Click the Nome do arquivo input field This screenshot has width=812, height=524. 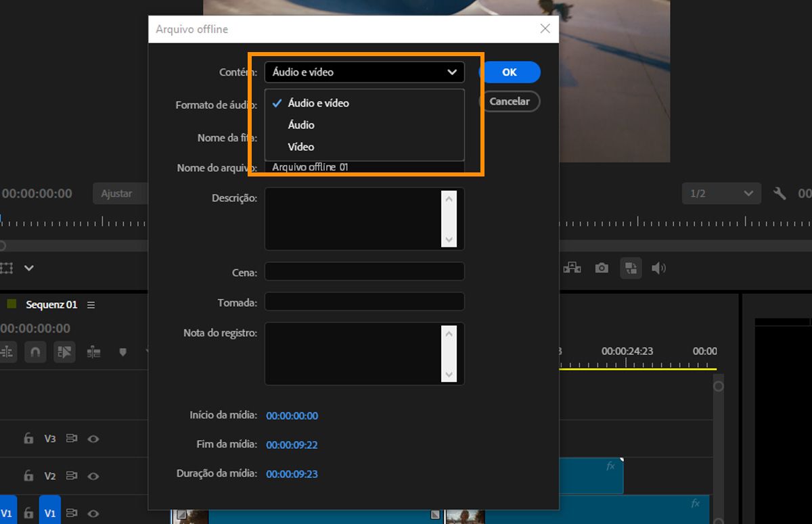[364, 167]
